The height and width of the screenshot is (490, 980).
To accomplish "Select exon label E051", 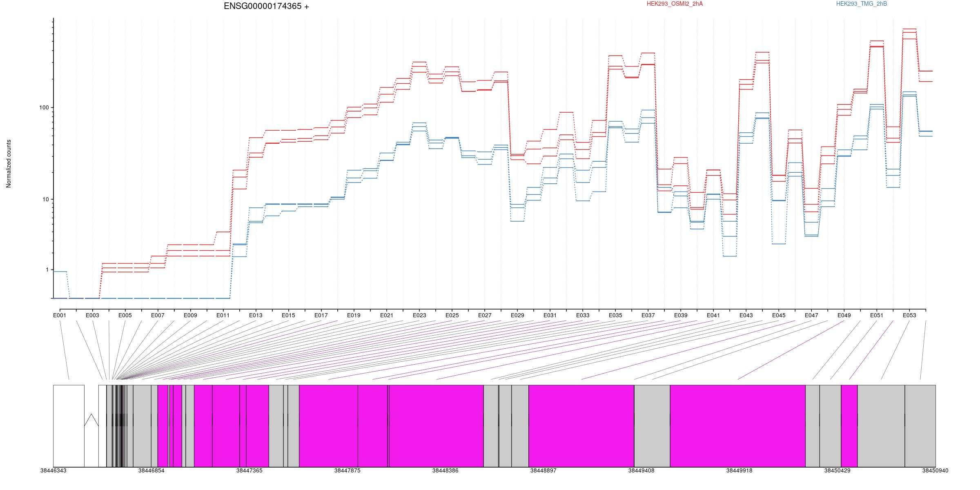I will pyautogui.click(x=877, y=316).
